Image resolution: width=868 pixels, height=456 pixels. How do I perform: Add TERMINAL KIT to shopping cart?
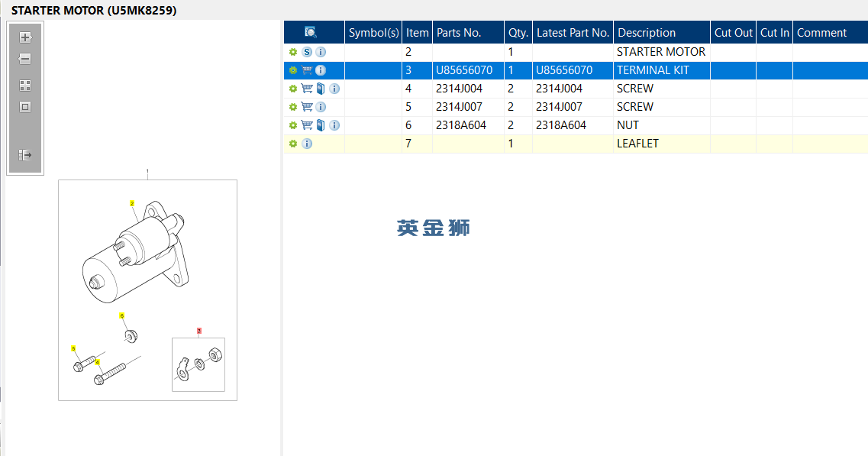[307, 70]
